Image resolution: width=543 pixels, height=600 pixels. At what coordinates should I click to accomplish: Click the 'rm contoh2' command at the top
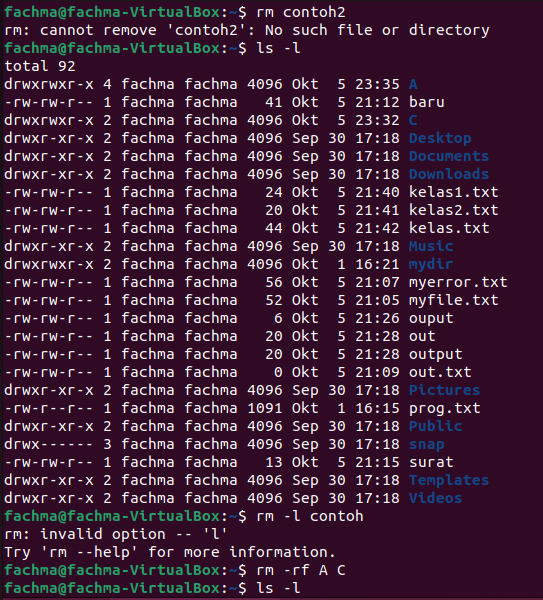(x=301, y=12)
